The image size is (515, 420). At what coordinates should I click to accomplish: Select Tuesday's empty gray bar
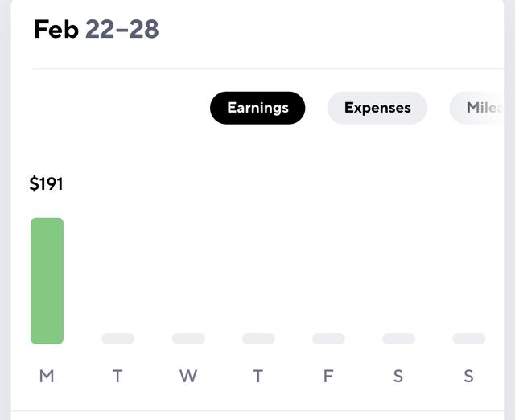tap(118, 339)
